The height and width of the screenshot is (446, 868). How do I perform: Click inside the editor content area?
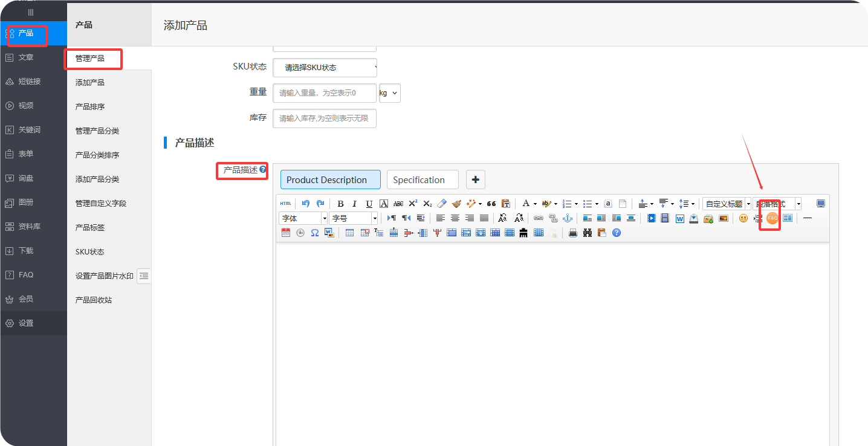(552, 344)
